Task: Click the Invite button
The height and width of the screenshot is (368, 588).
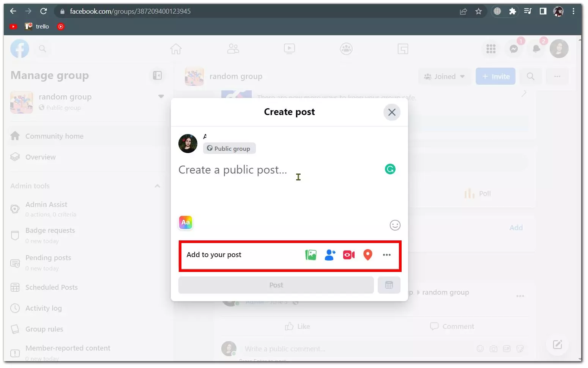Action: [495, 76]
